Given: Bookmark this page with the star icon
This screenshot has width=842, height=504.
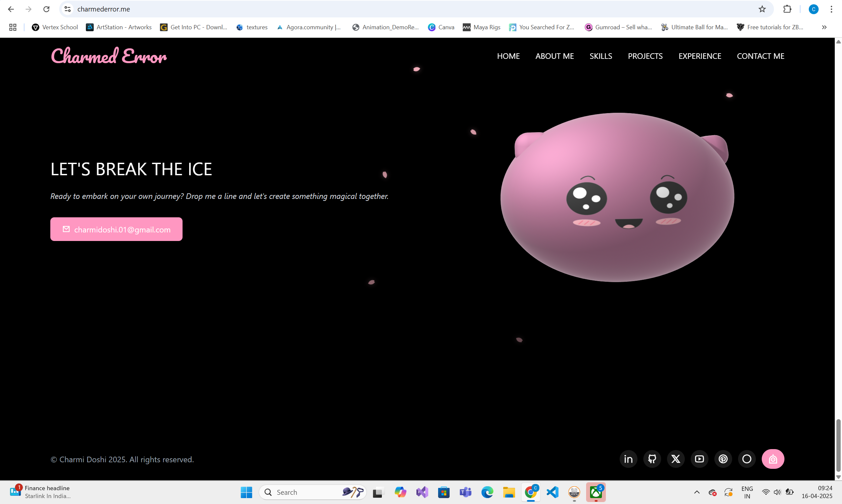Looking at the screenshot, I should [x=762, y=9].
